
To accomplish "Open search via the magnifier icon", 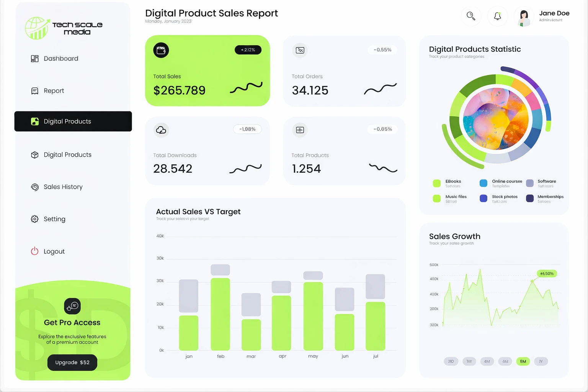I will pyautogui.click(x=471, y=16).
